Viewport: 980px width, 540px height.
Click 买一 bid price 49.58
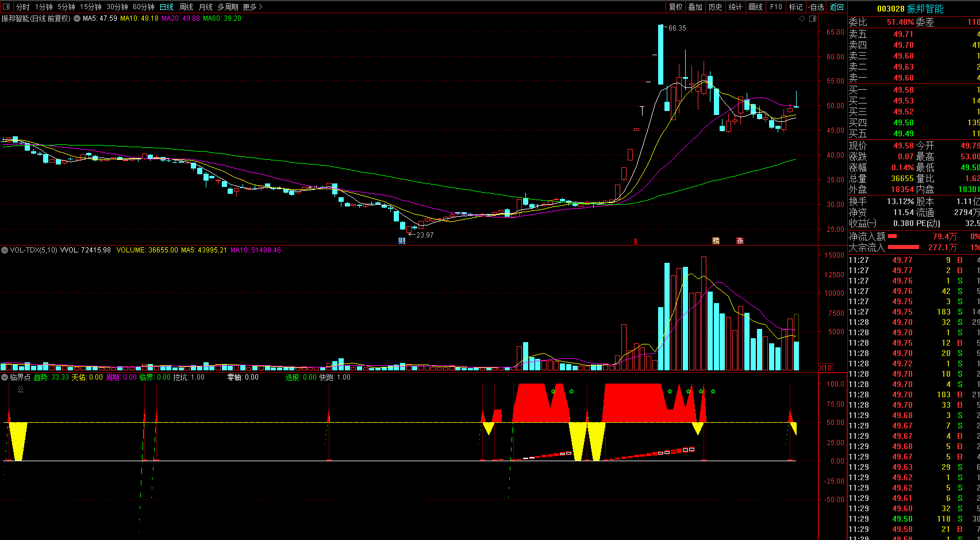click(903, 90)
